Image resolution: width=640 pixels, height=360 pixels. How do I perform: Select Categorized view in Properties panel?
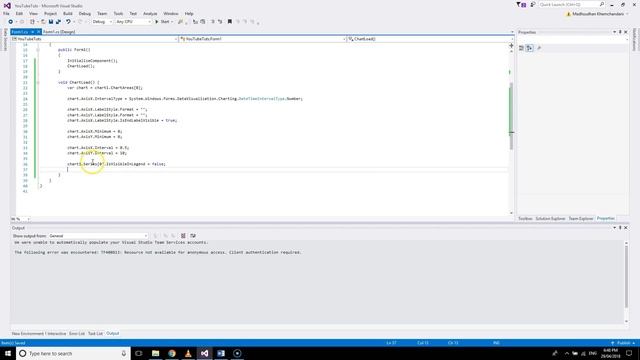coord(521,48)
